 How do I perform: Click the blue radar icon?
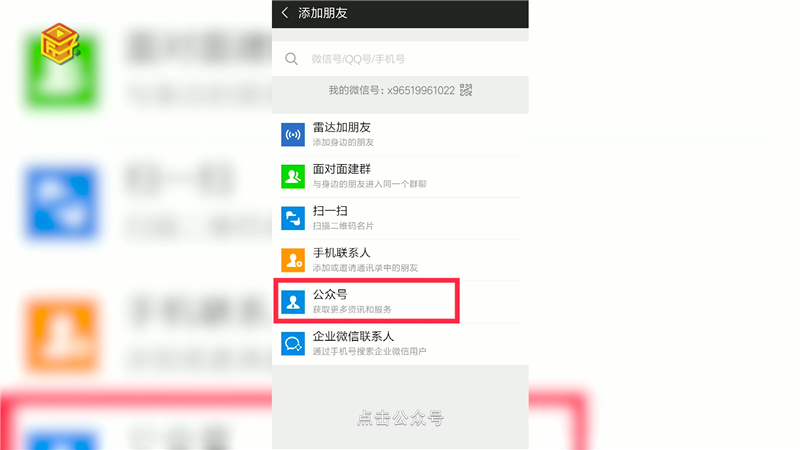pyautogui.click(x=293, y=135)
